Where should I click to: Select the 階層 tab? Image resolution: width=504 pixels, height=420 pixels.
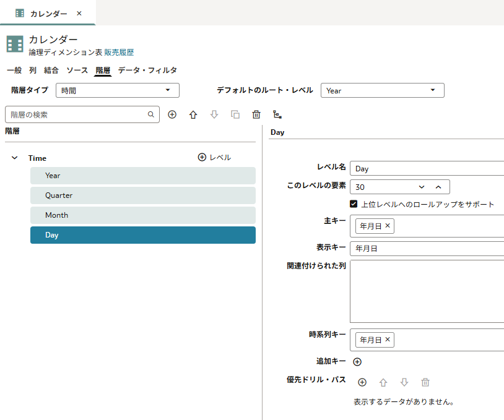(103, 70)
